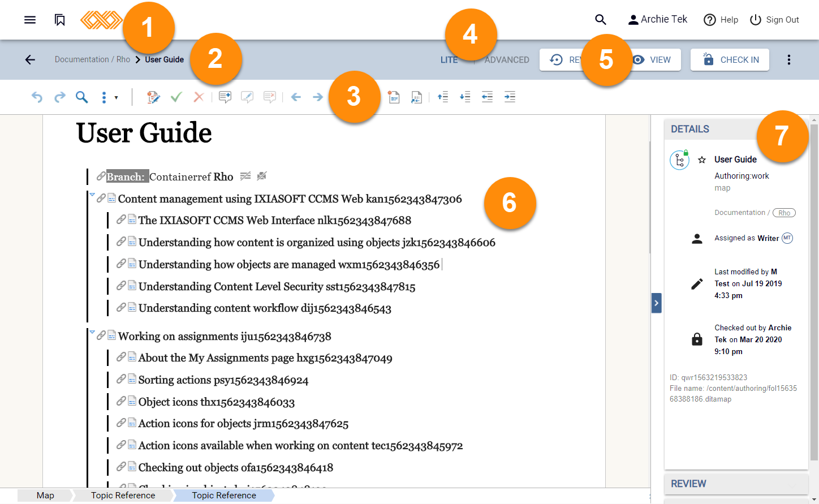Select 'Understanding how objects are managed' row
Viewport: 819px width, 504px height.
289,264
